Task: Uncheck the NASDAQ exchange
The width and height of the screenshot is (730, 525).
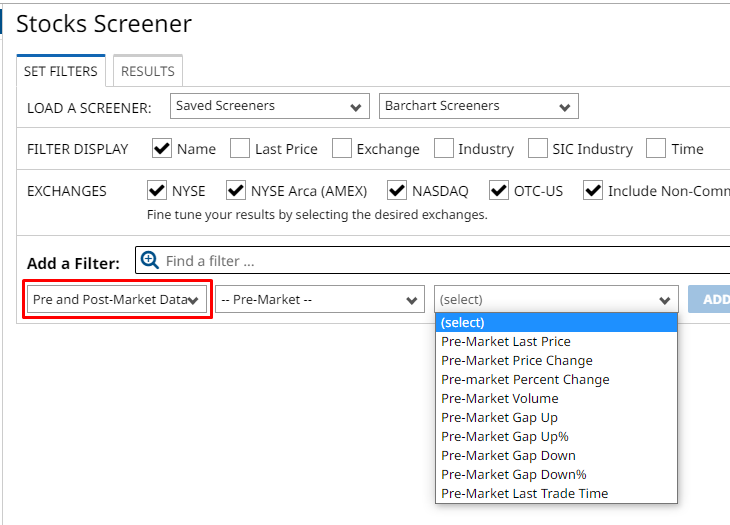Action: pyautogui.click(x=397, y=190)
